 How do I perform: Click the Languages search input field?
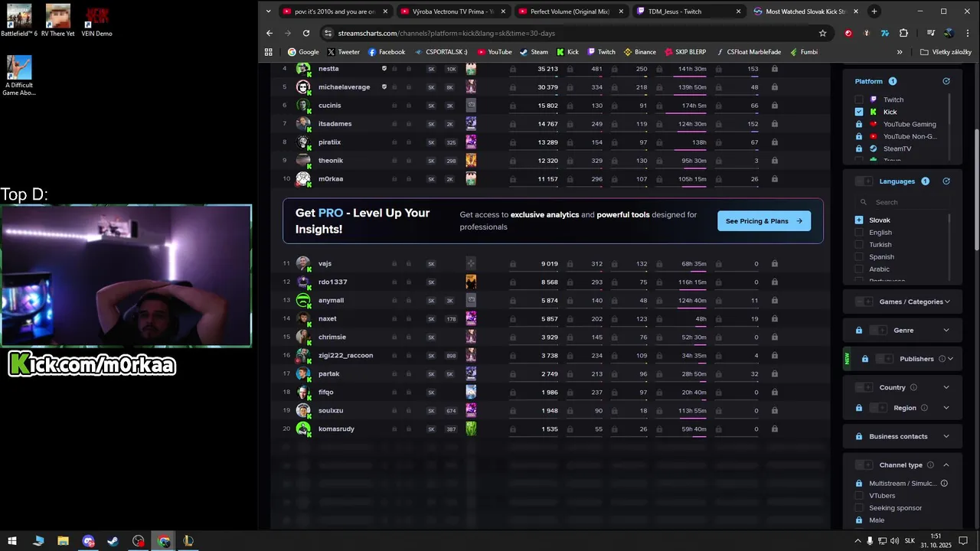[904, 202]
